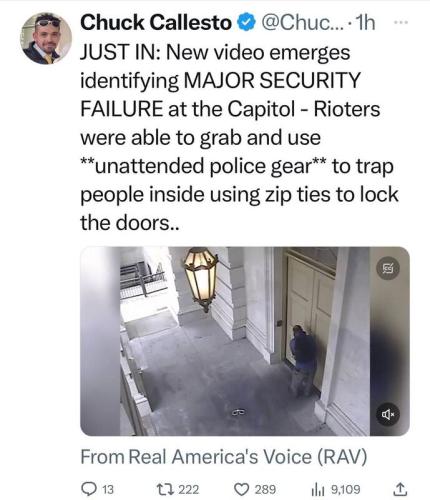Unmute the video with the speaker icon

(x=388, y=414)
